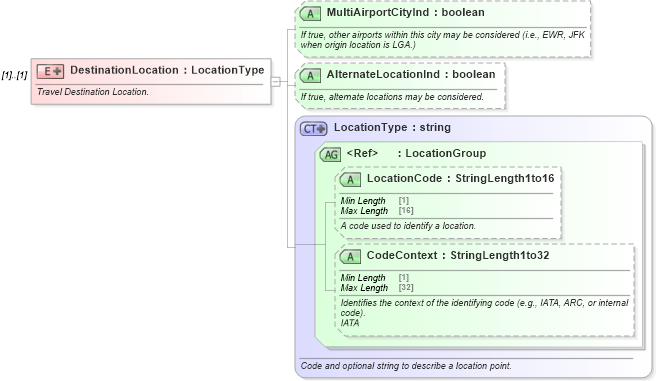Viewport: 656px width, 381px height.
Task: Click 'If true, alternate locations may be considered.'
Action: click(x=392, y=97)
